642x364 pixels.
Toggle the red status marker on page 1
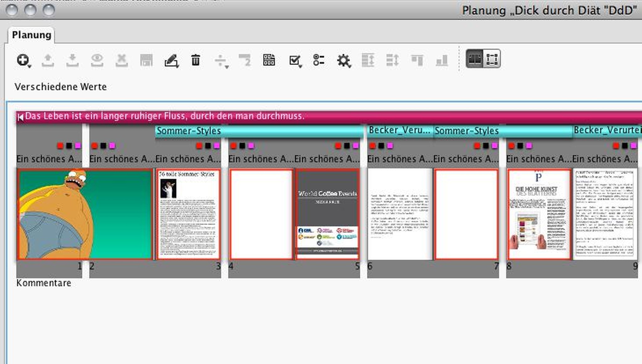tap(60, 145)
